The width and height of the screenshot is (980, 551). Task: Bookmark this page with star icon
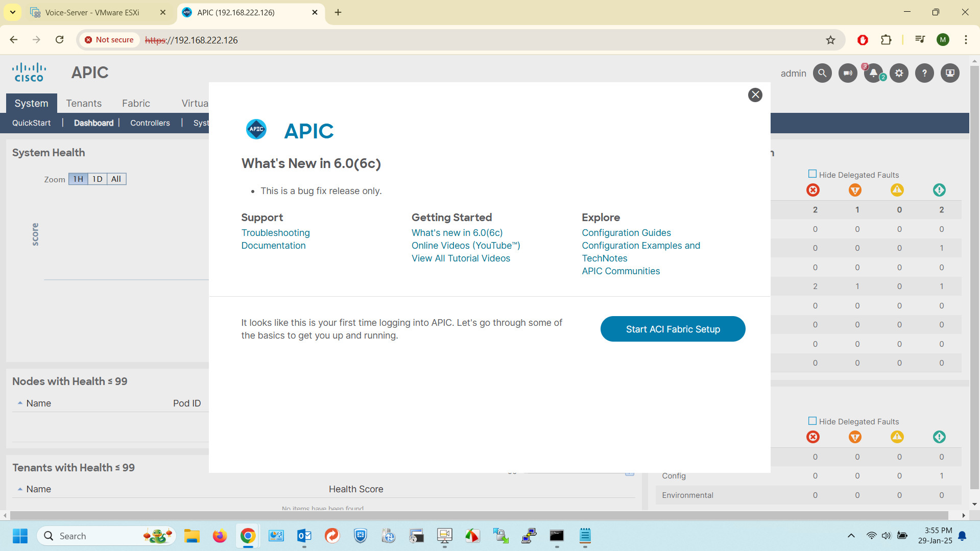tap(830, 40)
